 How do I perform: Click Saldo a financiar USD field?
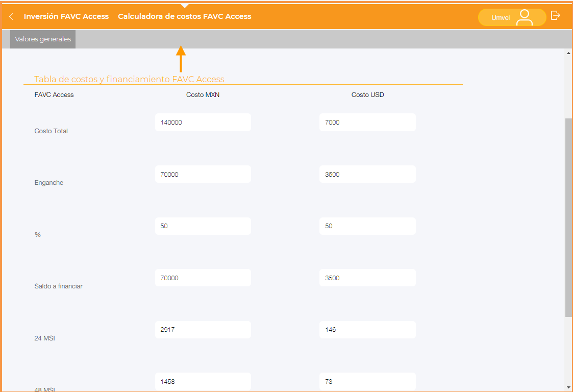(x=367, y=278)
